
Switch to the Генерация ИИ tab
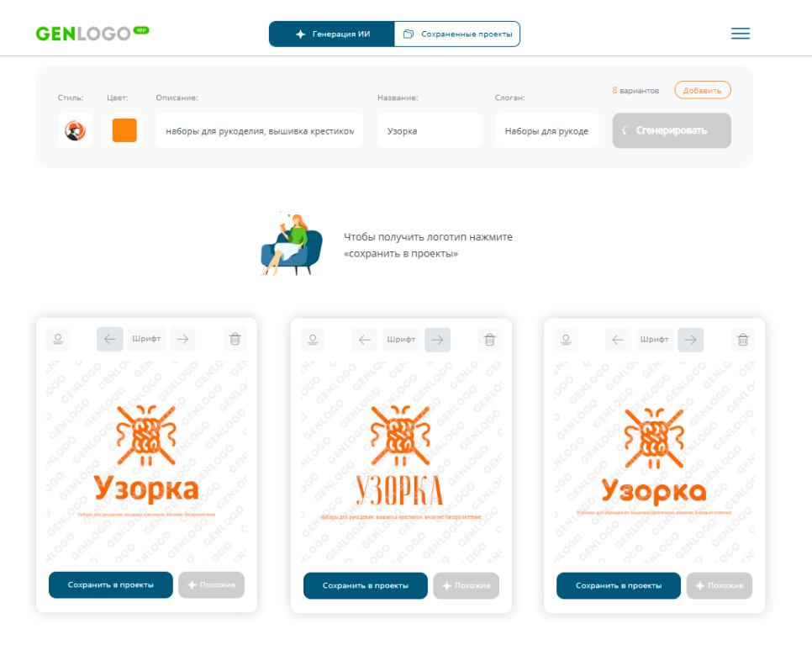(332, 34)
